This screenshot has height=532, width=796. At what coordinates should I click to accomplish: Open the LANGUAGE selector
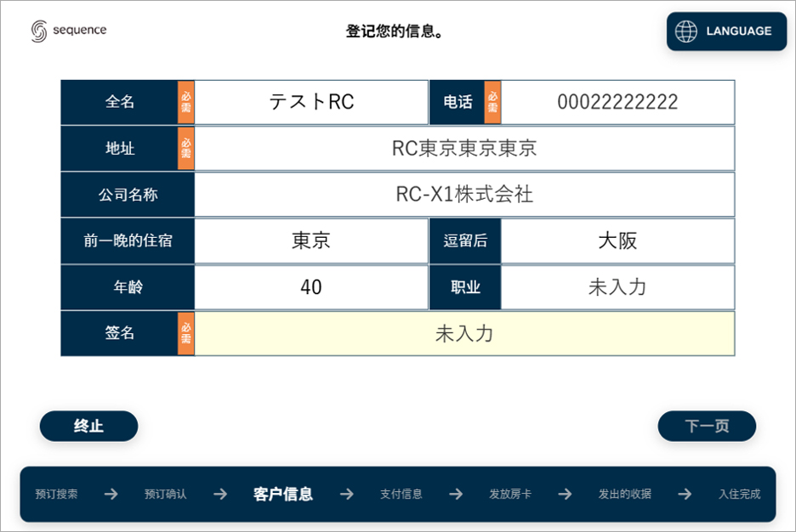pos(726,31)
